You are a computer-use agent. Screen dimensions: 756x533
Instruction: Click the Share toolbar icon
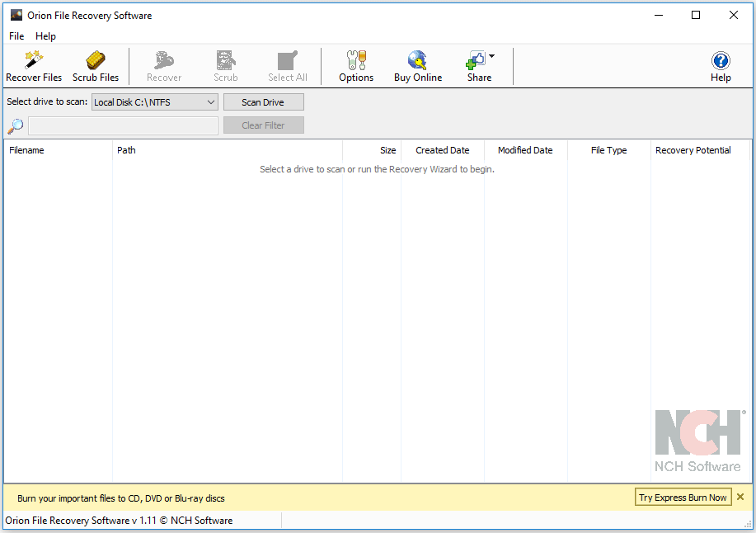[x=476, y=65]
